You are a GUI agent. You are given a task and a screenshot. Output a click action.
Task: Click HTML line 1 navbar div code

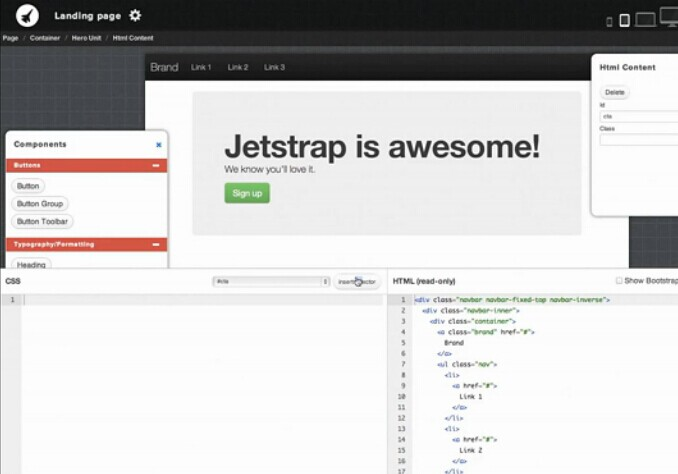pos(512,300)
